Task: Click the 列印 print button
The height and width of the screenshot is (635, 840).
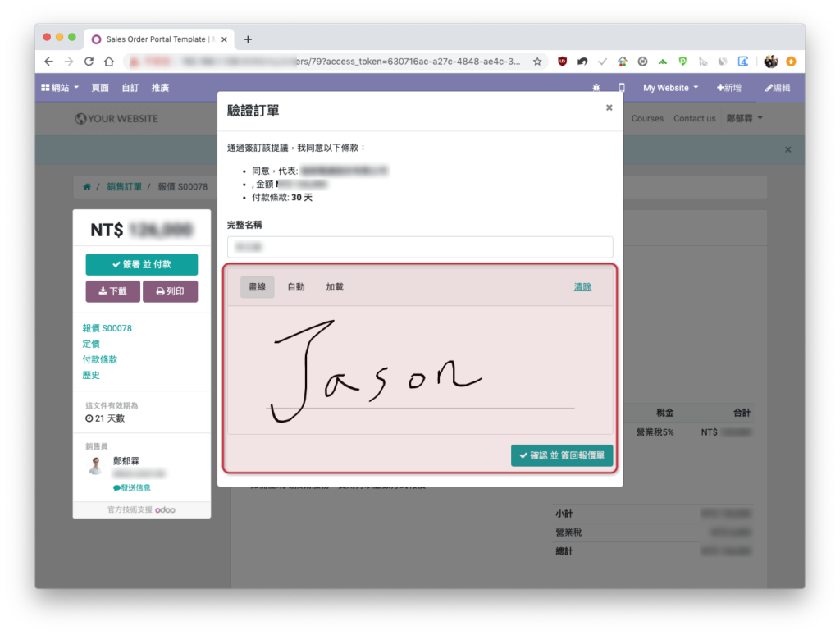Action: pos(171,291)
